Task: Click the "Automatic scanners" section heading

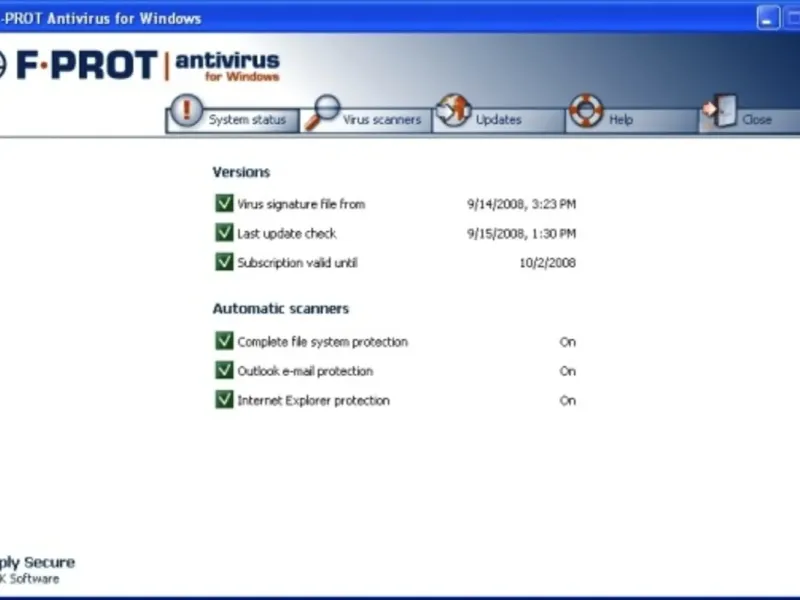Action: click(281, 309)
